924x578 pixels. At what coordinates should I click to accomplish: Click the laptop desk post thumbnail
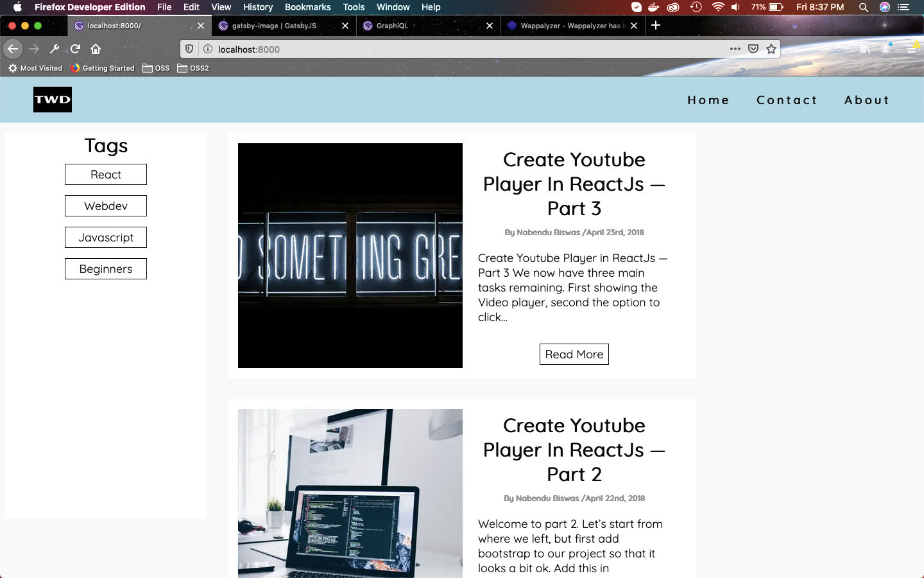pos(350,493)
